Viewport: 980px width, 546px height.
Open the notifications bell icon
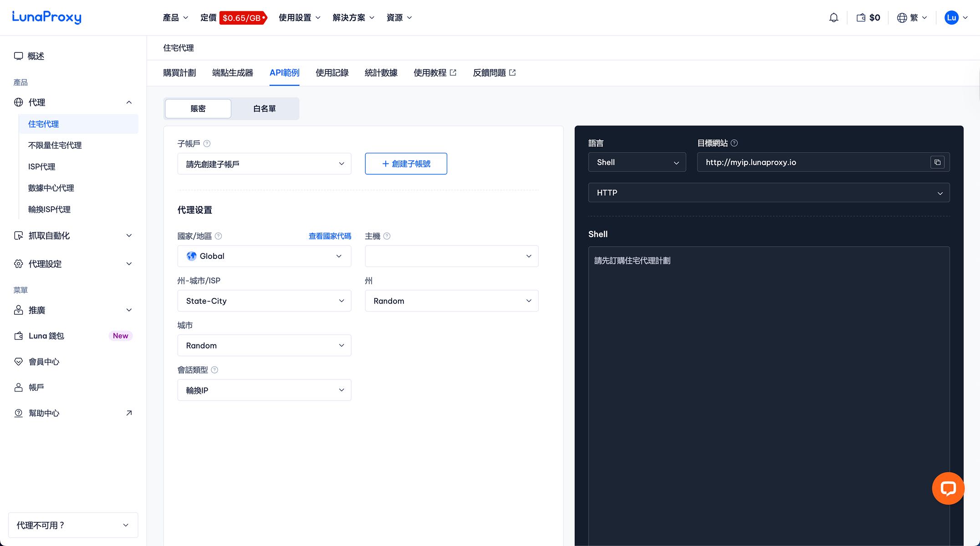pos(833,18)
